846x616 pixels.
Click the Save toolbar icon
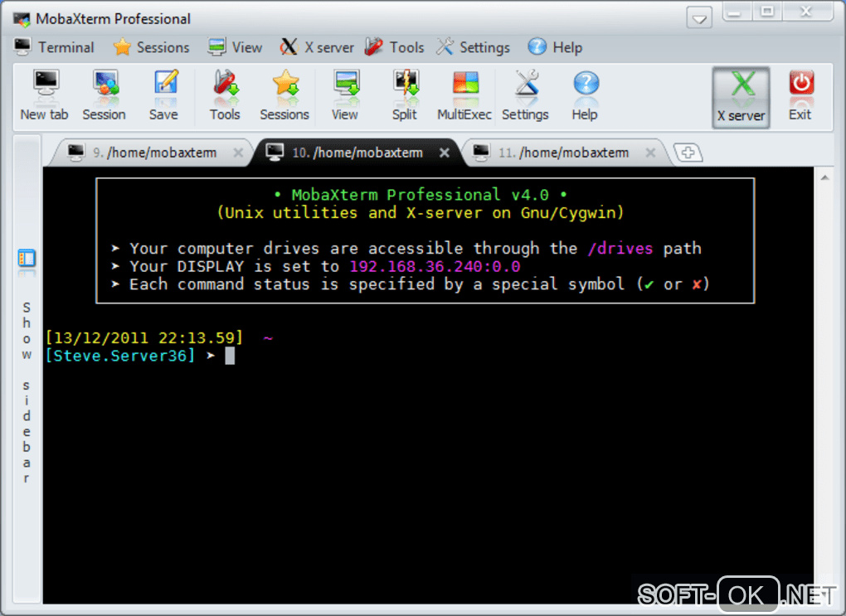pos(163,95)
